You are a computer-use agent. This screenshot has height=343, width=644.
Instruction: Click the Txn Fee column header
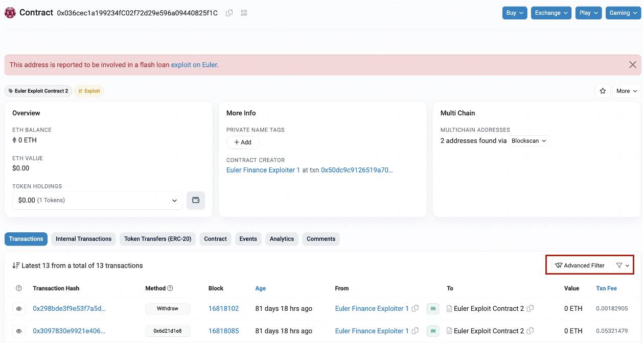tap(607, 288)
